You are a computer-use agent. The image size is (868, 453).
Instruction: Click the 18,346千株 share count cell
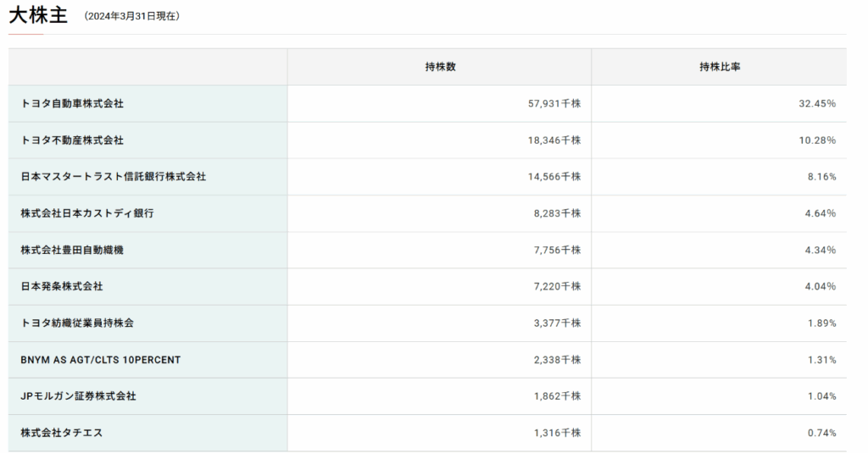[554, 140]
